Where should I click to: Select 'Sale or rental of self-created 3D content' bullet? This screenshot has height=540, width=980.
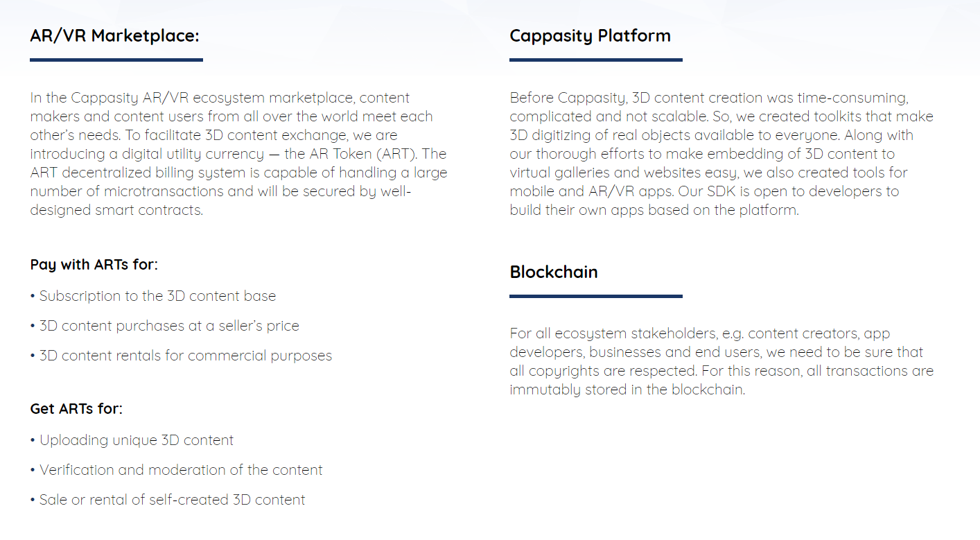[172, 500]
